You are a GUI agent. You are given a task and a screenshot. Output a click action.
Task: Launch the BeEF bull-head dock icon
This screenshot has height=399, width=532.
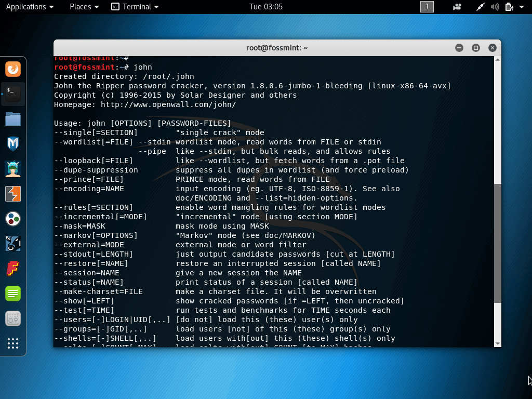[13, 244]
